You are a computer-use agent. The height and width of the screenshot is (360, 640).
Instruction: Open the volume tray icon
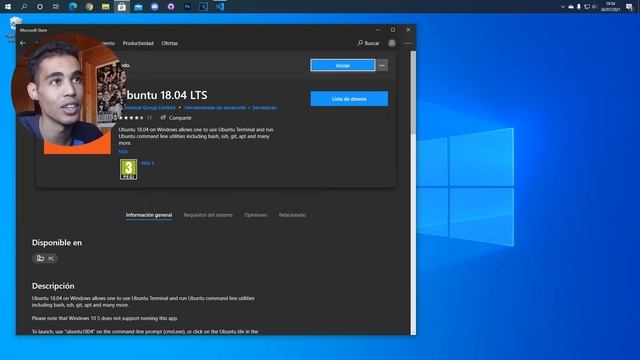pos(594,7)
